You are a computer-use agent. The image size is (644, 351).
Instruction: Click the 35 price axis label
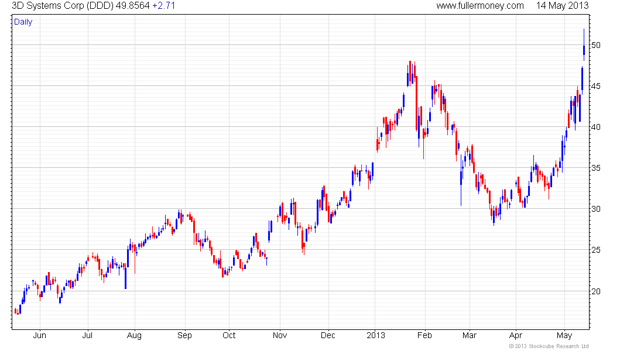click(595, 168)
